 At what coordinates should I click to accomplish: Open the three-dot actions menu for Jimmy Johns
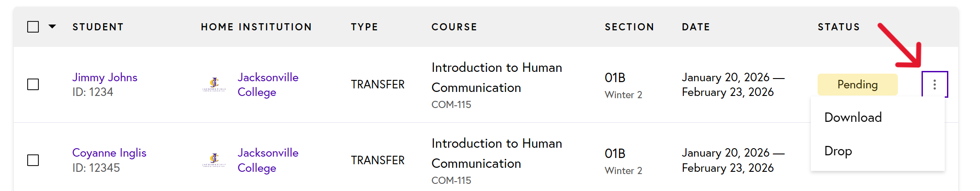click(x=934, y=84)
